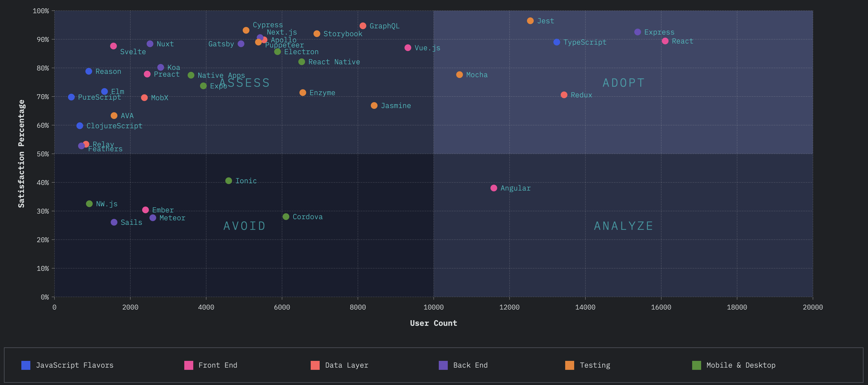Select the React scatter dot
Viewport: 868px width, 385px height.
tap(665, 41)
